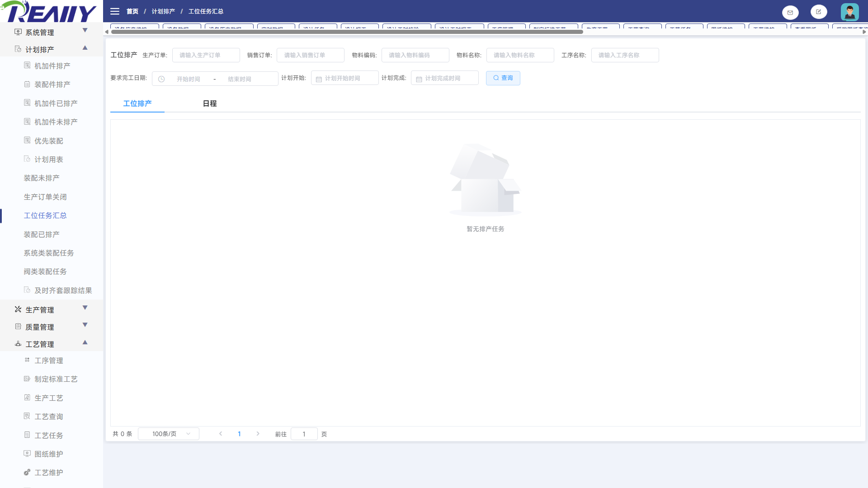Open the edit note icon in header
868x488 pixels.
[x=819, y=12]
